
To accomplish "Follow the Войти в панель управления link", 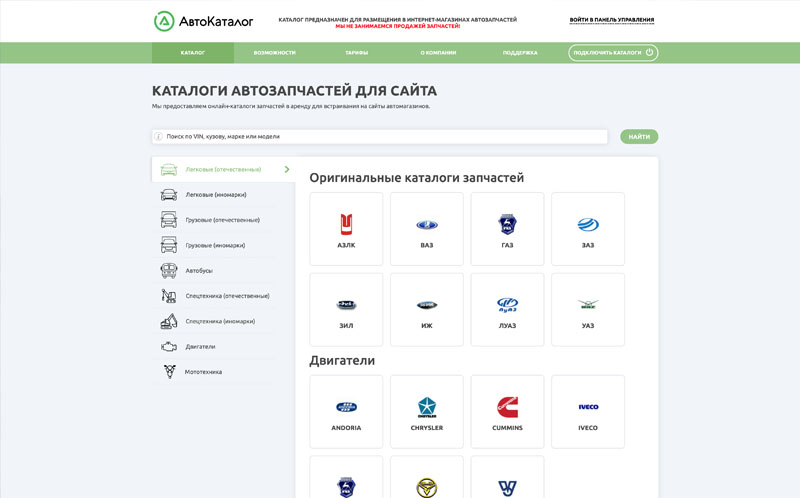I will tap(612, 20).
